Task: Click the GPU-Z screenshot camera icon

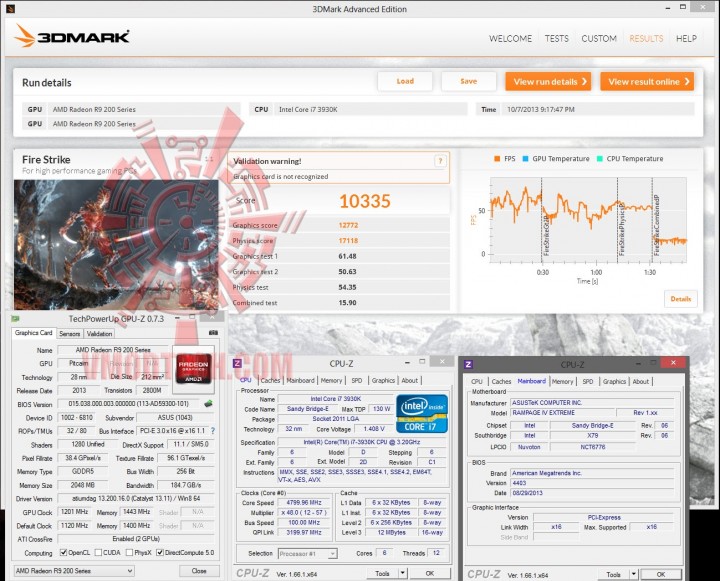Action: click(213, 333)
